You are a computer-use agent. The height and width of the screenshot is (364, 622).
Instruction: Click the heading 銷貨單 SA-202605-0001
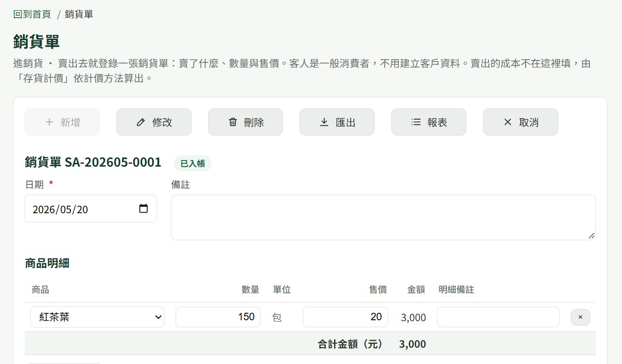point(93,162)
